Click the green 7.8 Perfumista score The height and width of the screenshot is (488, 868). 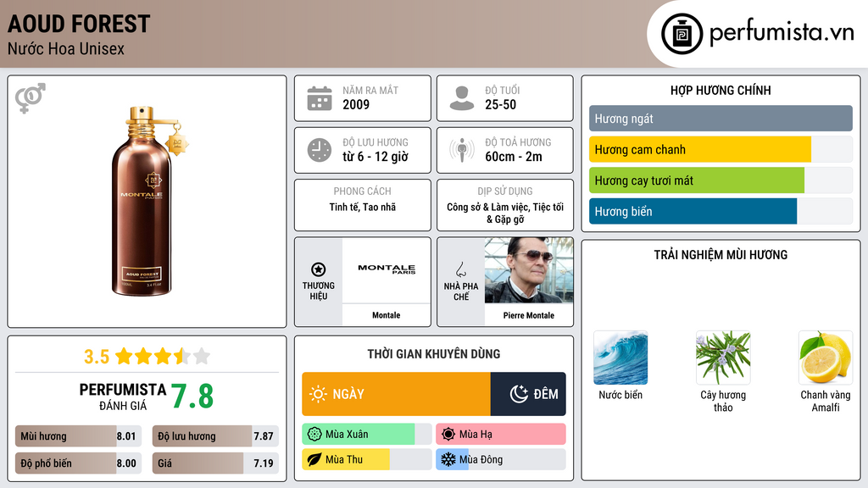[x=192, y=396]
